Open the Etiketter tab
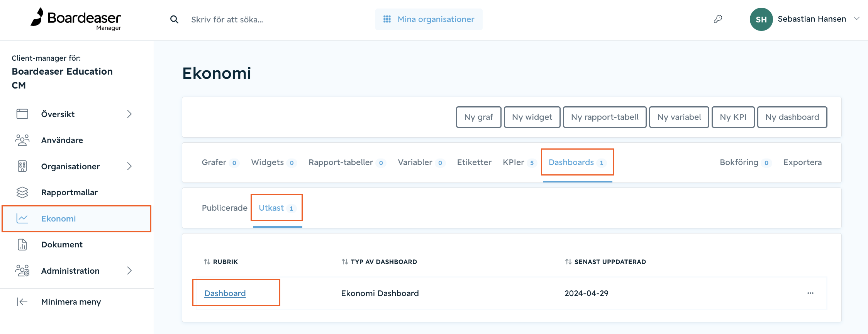The height and width of the screenshot is (334, 868). point(474,162)
